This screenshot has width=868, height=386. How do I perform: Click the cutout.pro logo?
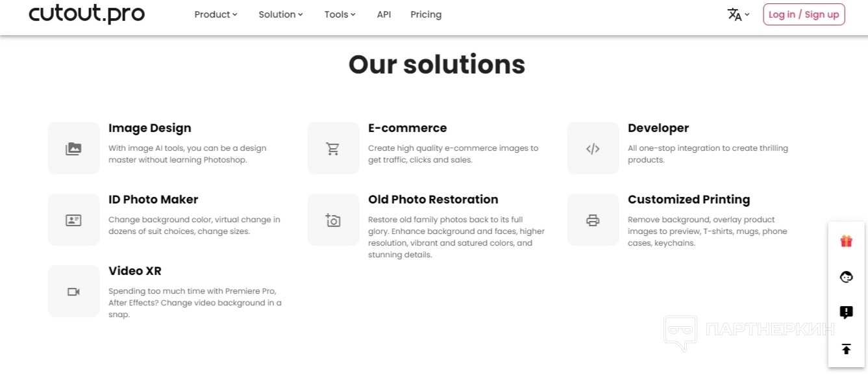click(x=87, y=14)
